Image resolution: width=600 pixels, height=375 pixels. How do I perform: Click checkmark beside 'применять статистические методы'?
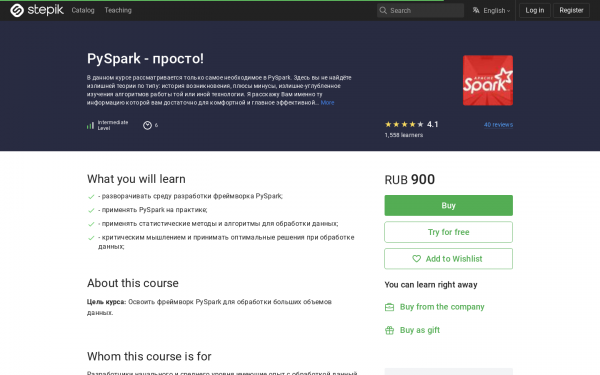click(x=91, y=224)
